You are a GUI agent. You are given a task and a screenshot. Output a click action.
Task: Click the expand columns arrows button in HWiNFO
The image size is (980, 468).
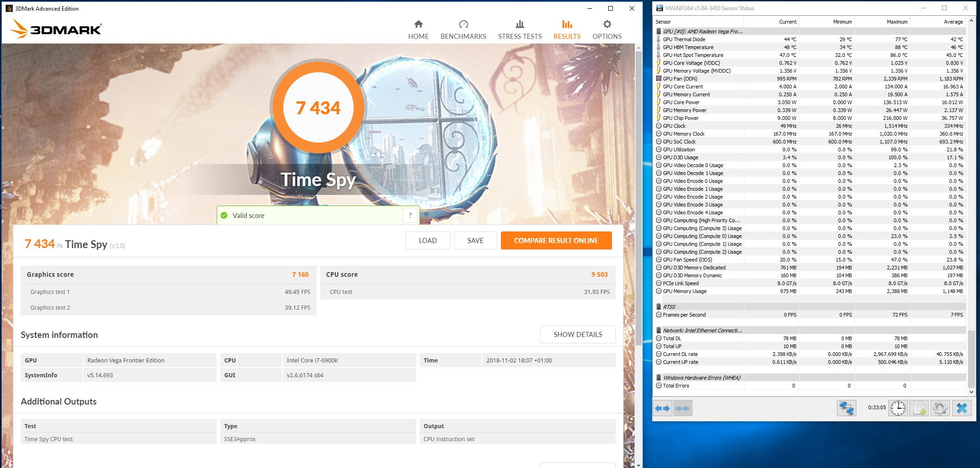pyautogui.click(x=662, y=408)
